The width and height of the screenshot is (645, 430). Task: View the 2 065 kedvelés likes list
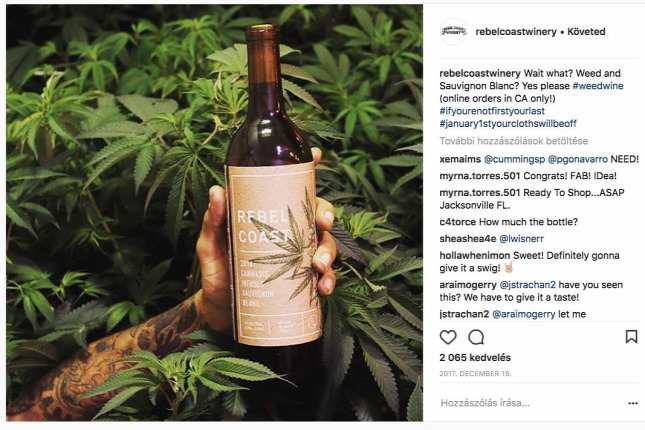click(475, 358)
